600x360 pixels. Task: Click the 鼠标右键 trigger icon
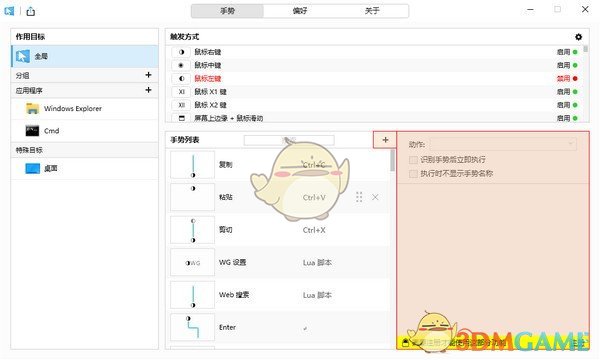pos(181,52)
